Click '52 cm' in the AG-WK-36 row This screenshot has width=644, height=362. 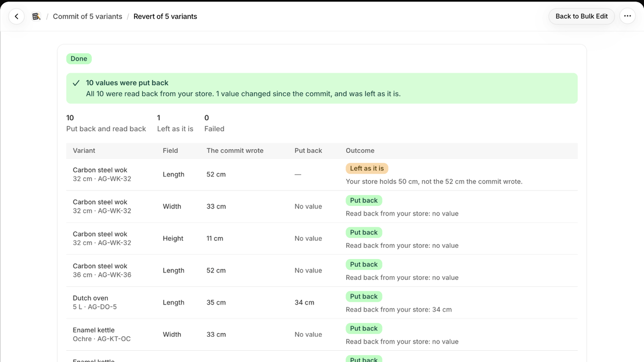pos(216,271)
